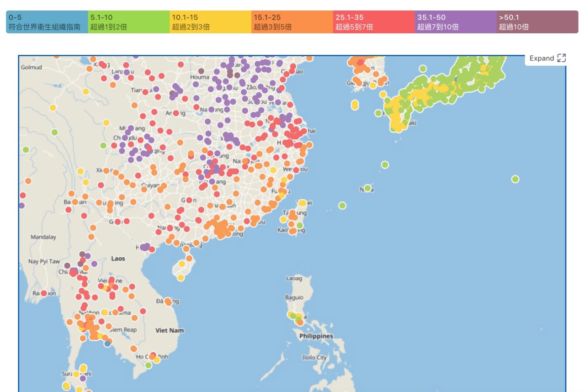
Task: Select the purple 35.1-50 legend band
Action: pyautogui.click(x=456, y=22)
